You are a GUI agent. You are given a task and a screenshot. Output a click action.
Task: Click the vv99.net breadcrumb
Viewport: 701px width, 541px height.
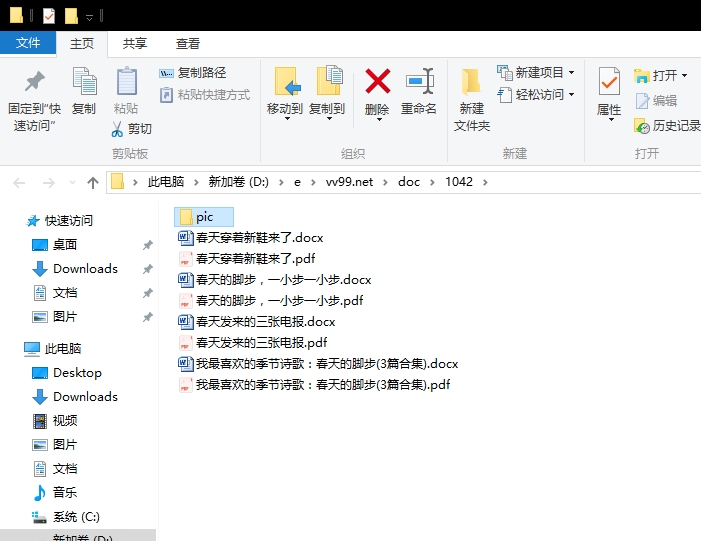[x=349, y=182]
